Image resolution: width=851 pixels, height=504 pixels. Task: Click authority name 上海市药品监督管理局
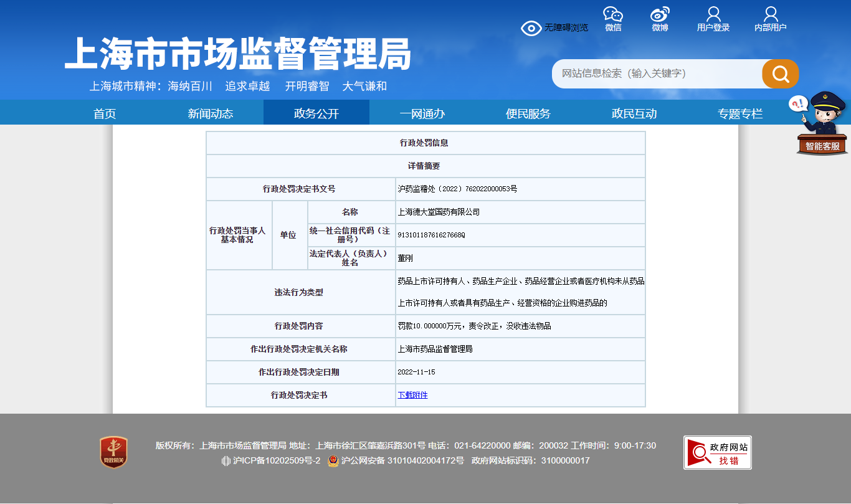(435, 349)
